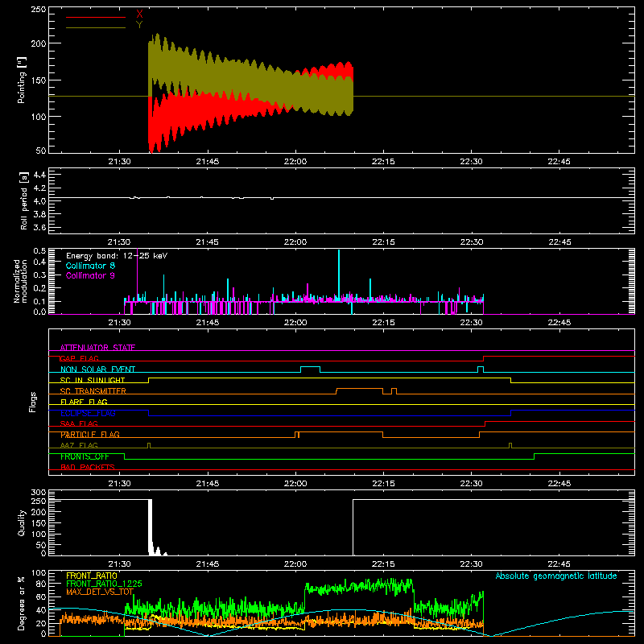Click the 4.4 tick on Roll period axis

pos(39,175)
